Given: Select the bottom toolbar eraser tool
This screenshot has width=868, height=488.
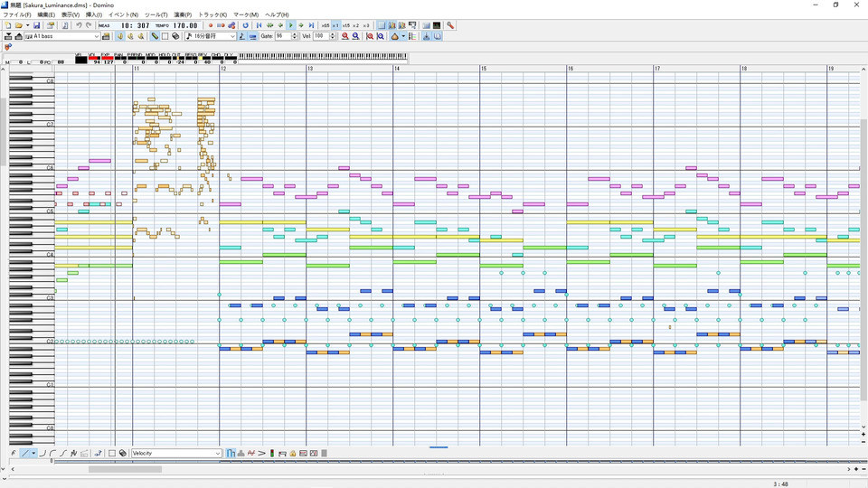Looking at the screenshot, I should coord(122,453).
